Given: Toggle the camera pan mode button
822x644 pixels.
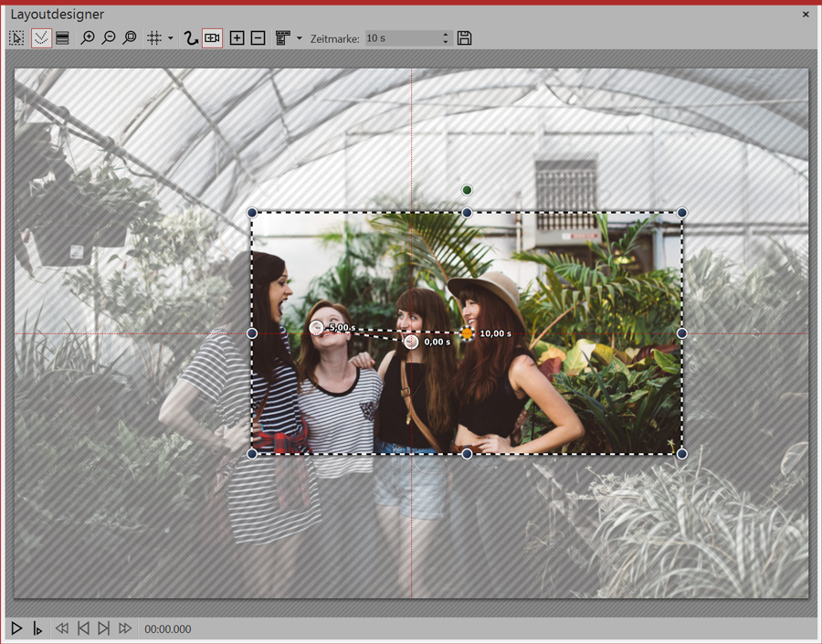Looking at the screenshot, I should (x=212, y=38).
